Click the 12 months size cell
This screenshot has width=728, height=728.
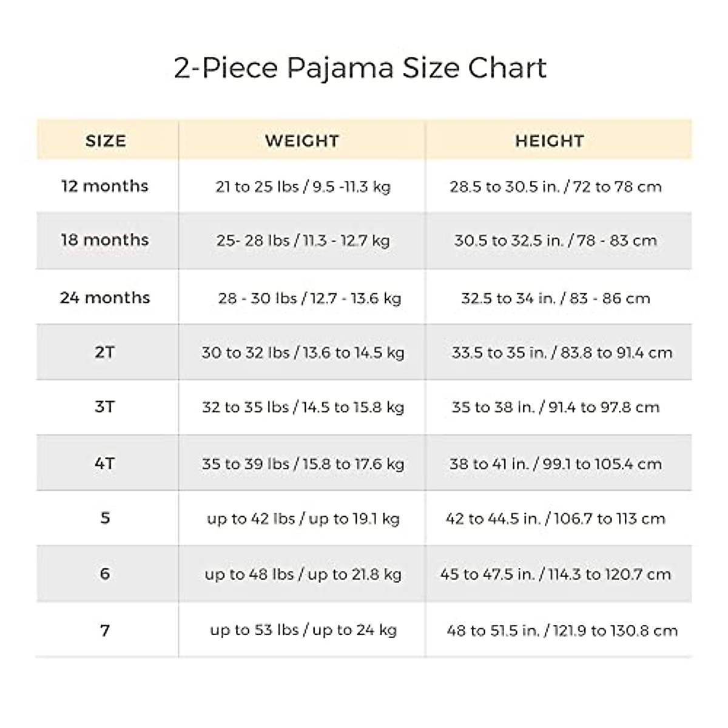(x=105, y=186)
